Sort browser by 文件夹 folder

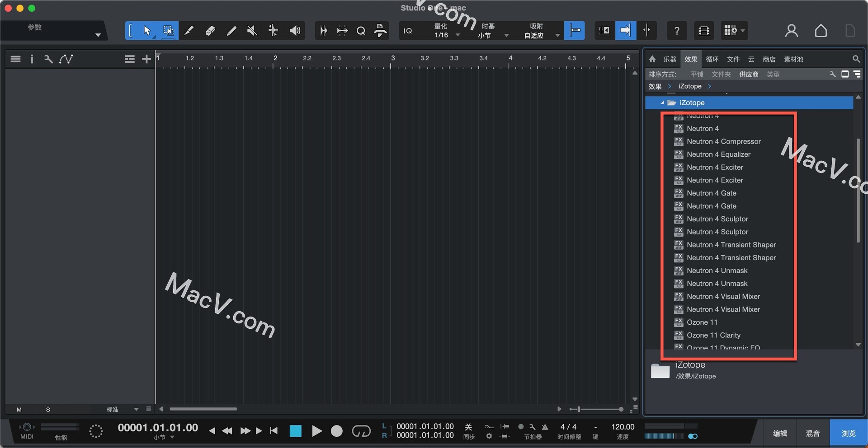coord(721,74)
